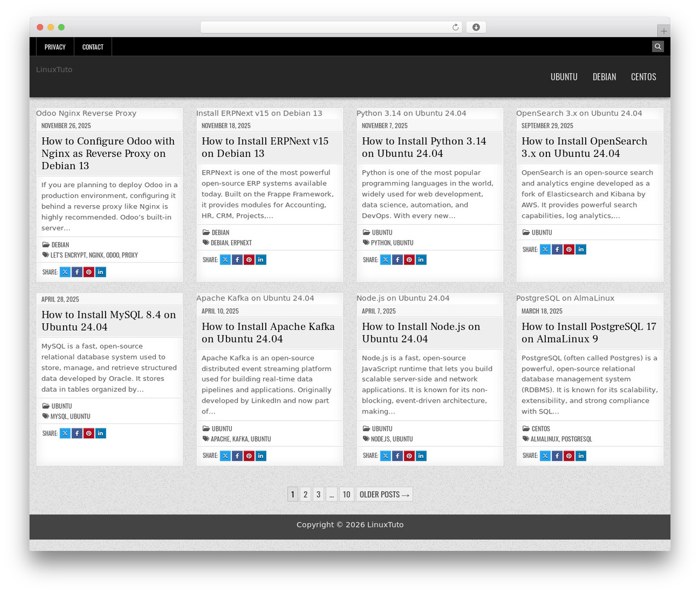This screenshot has height=593, width=700.
Task: Open the Debian menu item
Action: (604, 77)
